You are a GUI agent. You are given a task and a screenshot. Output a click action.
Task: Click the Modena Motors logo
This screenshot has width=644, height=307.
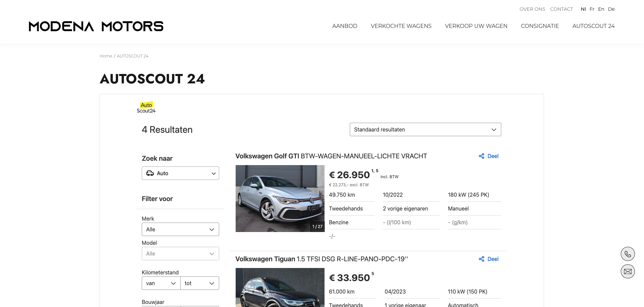(x=96, y=26)
